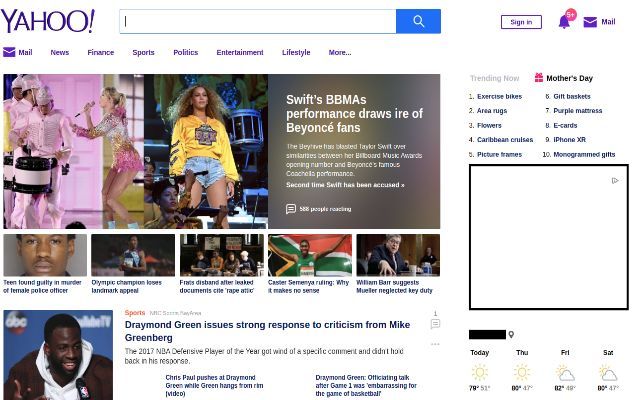Click the Taylor Swift and Beyoncé hero image
The image size is (635, 400).
[136, 151]
